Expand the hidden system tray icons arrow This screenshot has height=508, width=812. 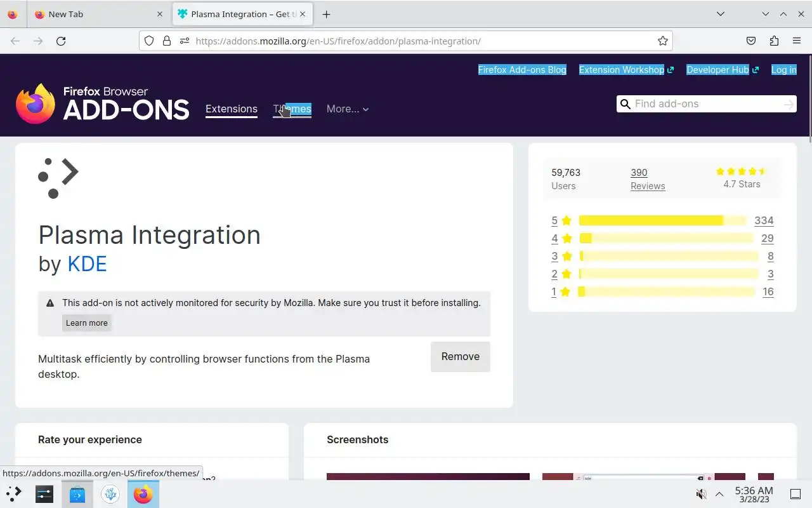(x=719, y=494)
